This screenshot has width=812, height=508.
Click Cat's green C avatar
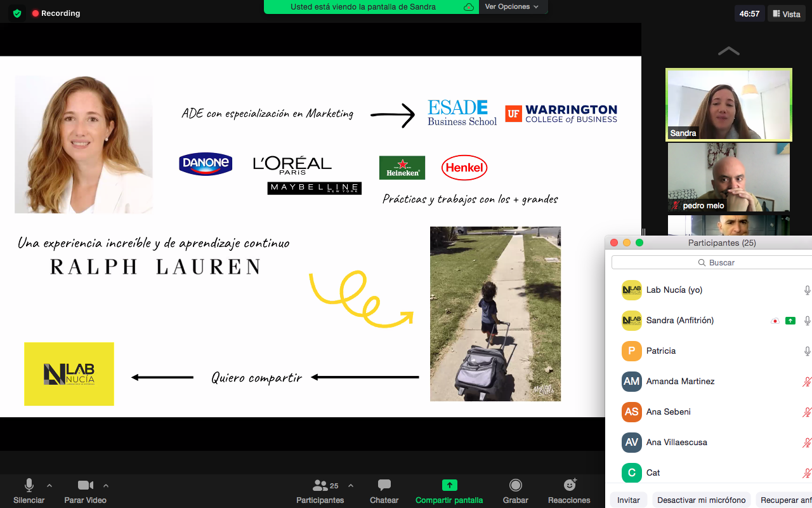tap(632, 473)
